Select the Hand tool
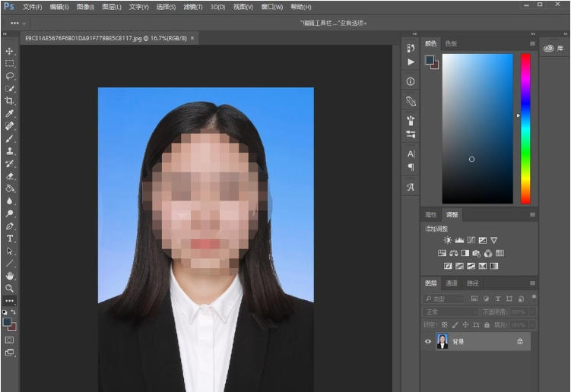This screenshot has height=392, width=571. tap(10, 275)
